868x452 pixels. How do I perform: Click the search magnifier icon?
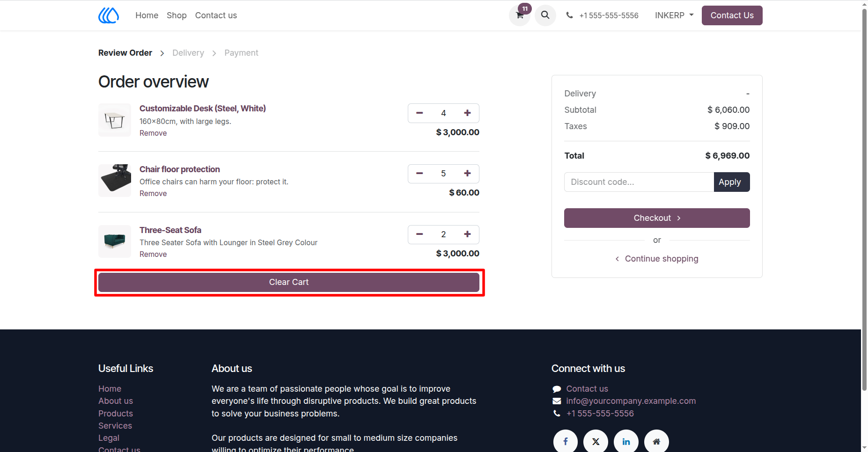(545, 15)
